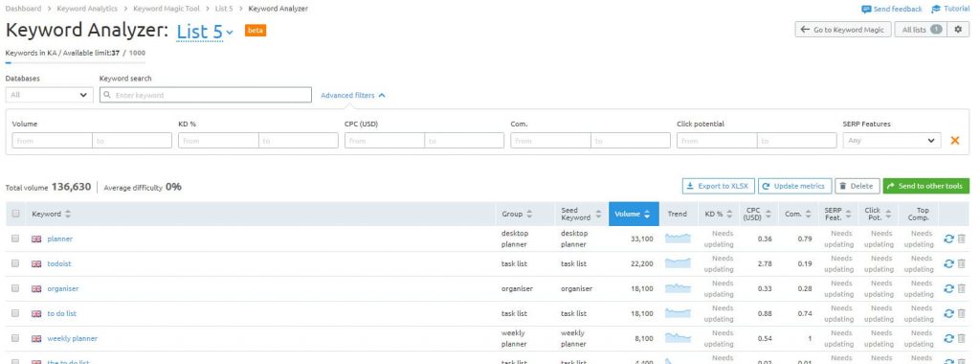
Task: Click the Send feedback chat icon
Action: click(x=865, y=10)
